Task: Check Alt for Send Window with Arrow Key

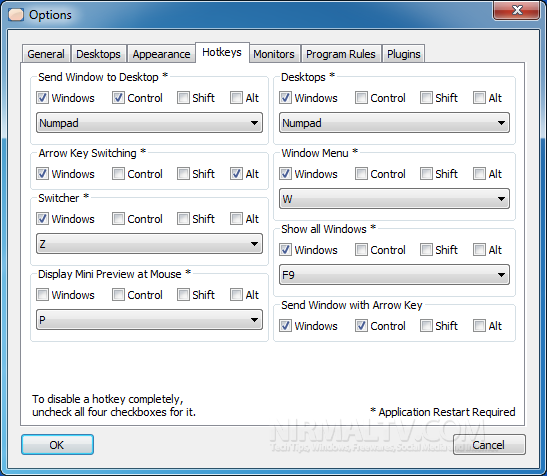Action: tap(479, 326)
